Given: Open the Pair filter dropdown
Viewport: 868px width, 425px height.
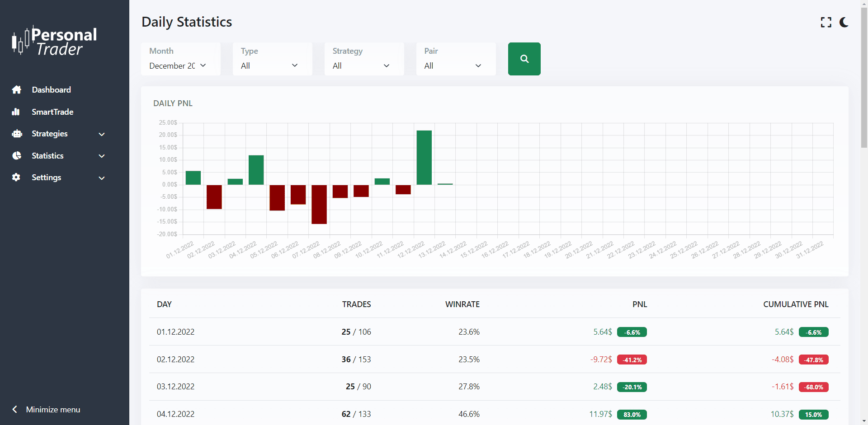Looking at the screenshot, I should [x=453, y=66].
